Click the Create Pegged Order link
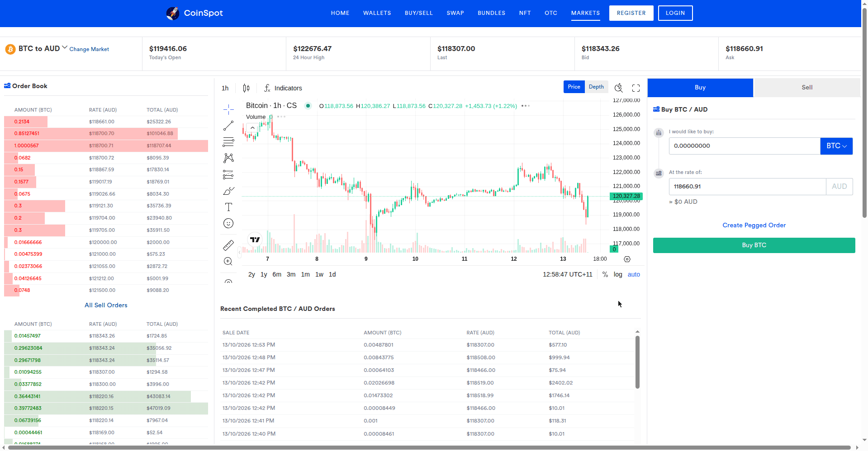 754,225
